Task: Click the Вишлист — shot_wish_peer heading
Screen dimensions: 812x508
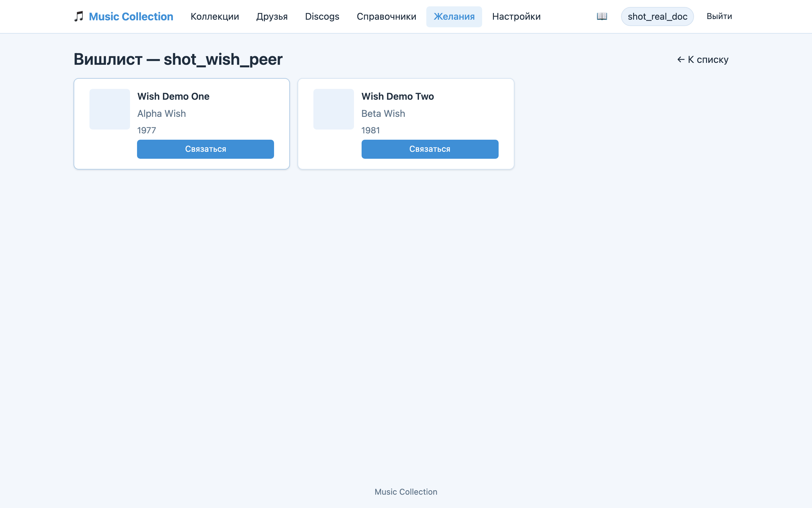Action: pos(178,59)
